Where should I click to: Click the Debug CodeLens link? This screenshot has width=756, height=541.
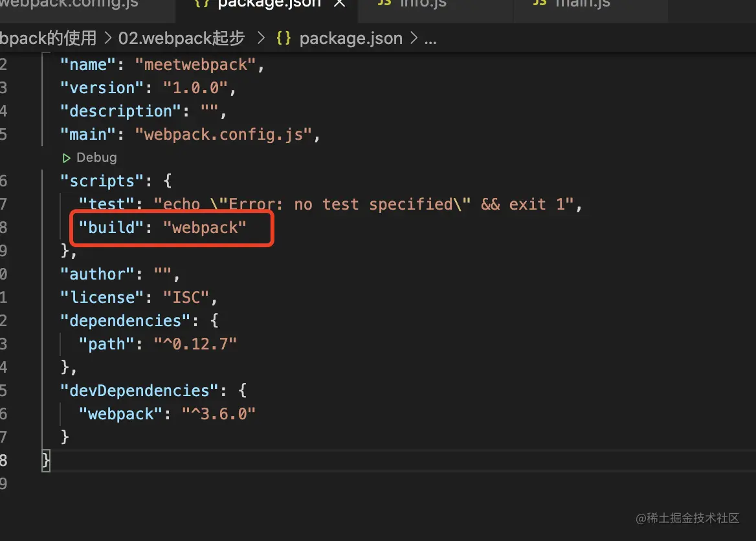96,158
